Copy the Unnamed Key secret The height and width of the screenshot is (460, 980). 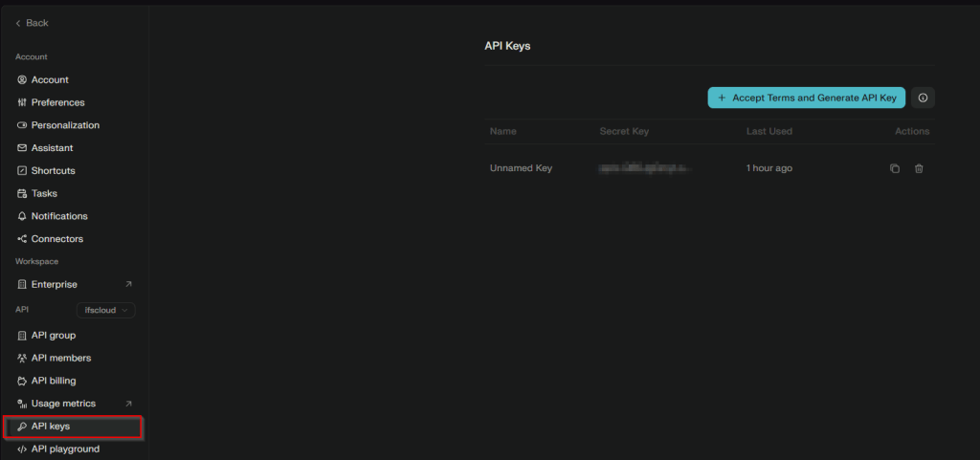(895, 168)
